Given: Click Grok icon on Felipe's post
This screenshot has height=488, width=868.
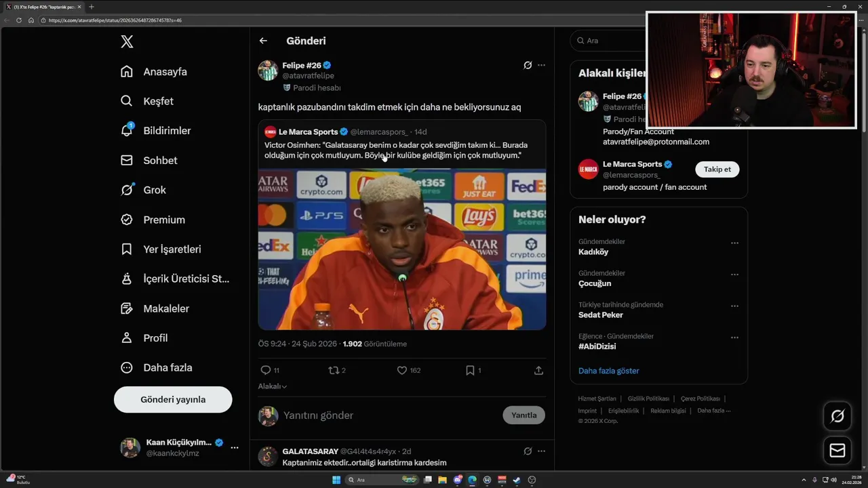Looking at the screenshot, I should click(528, 65).
